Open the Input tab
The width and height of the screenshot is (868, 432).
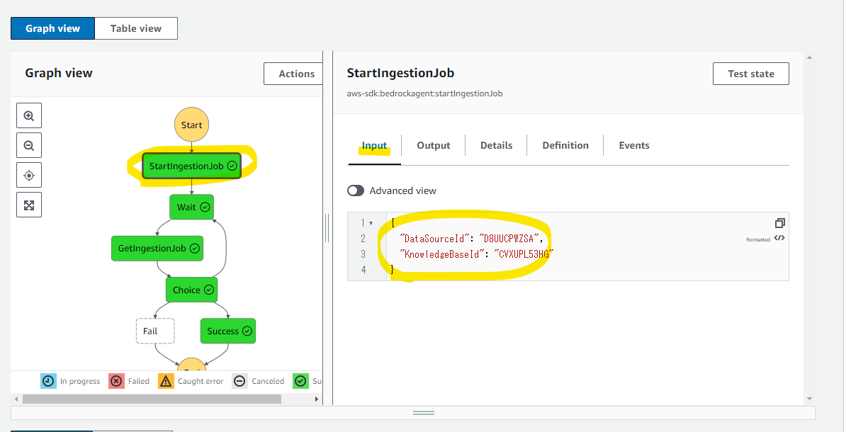coord(374,146)
